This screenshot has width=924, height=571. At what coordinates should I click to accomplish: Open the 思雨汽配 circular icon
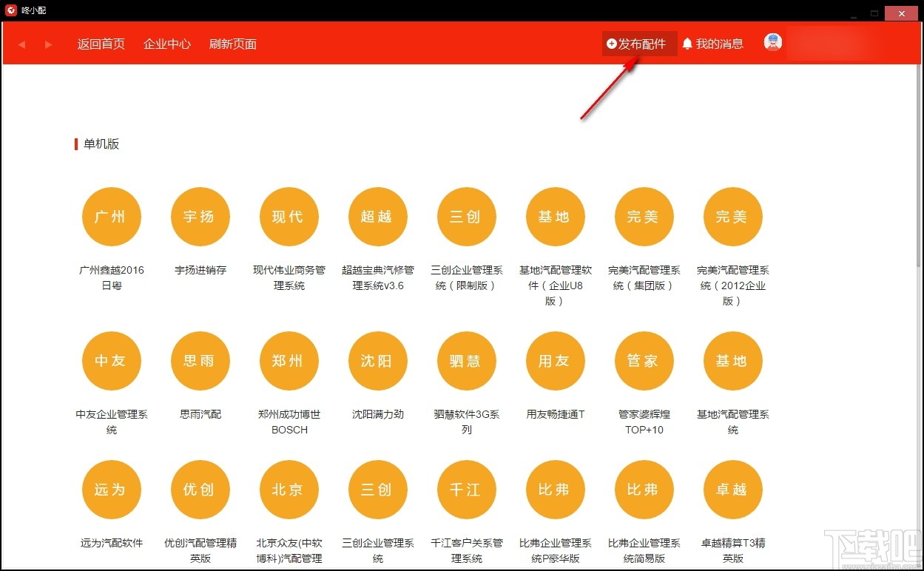point(200,360)
